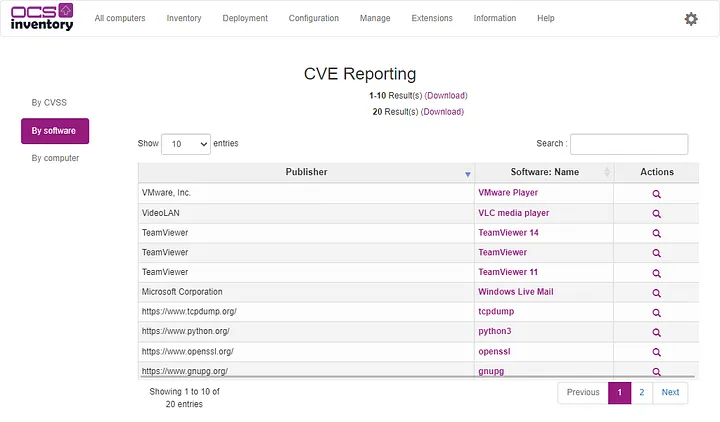Open the Extensions menu

[x=432, y=18]
